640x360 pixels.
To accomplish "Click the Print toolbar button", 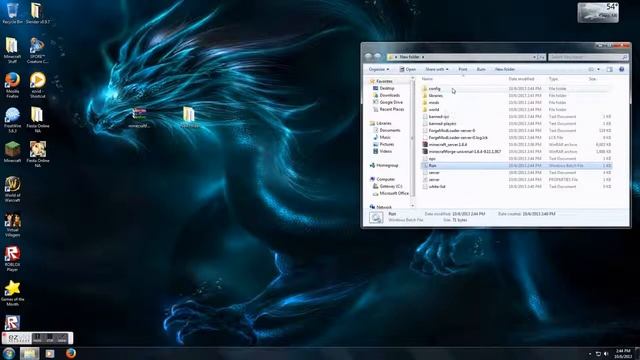I will coord(462,69).
